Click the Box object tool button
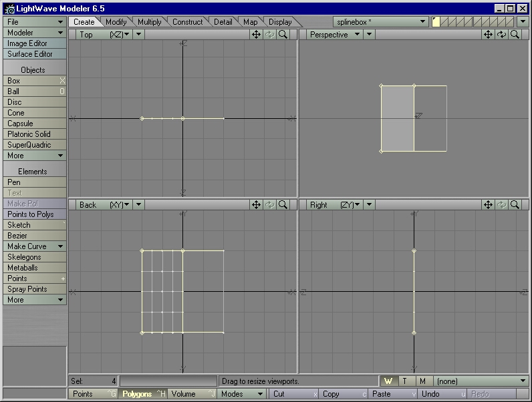Screen dimensions: 532x402 34,81
